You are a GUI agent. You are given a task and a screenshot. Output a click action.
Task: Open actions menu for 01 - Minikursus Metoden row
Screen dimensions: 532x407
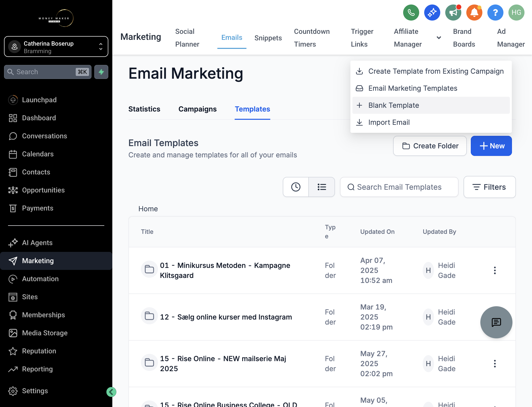click(x=495, y=270)
